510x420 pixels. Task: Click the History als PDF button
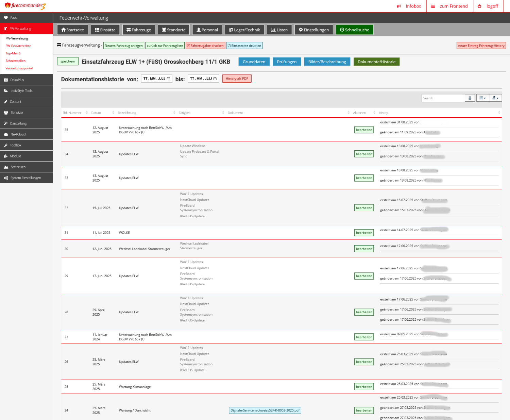click(237, 79)
